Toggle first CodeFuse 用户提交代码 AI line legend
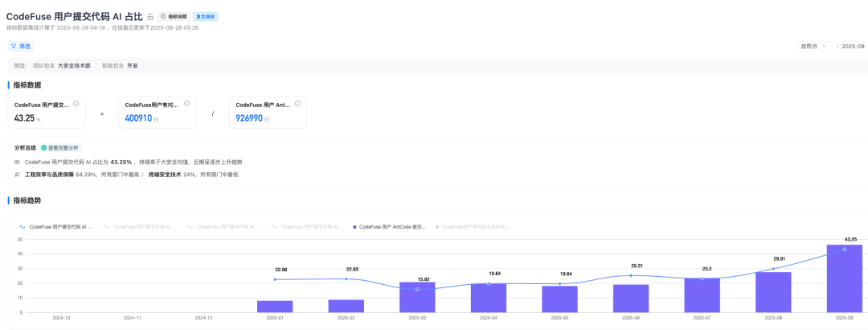The image size is (868, 330). (55, 227)
